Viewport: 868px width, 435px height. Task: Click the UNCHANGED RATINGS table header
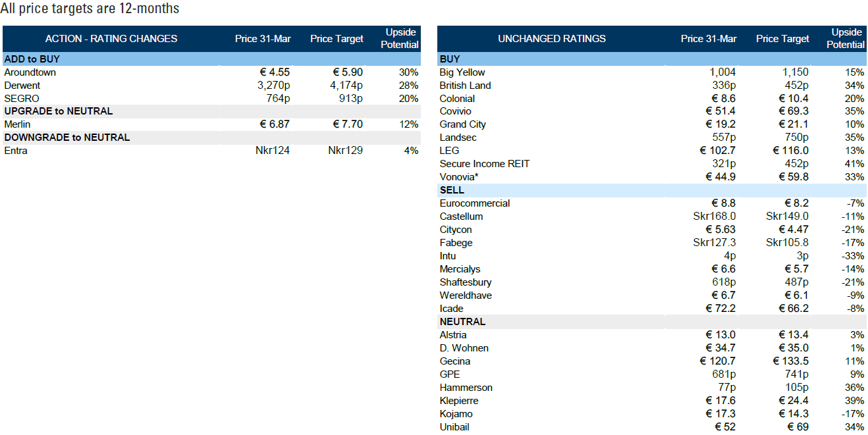[551, 39]
